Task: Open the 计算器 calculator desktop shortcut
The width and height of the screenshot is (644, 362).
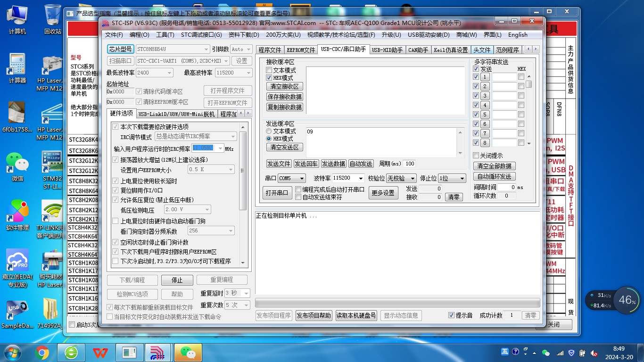Action: (17, 68)
